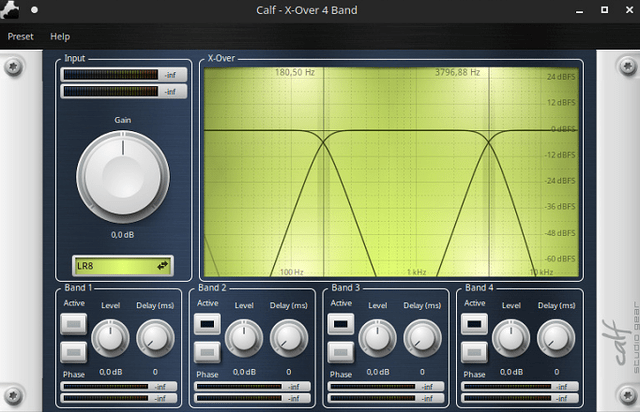This screenshot has height=412, width=640.
Task: Click the Band 2 Level knob
Action: coord(244,339)
